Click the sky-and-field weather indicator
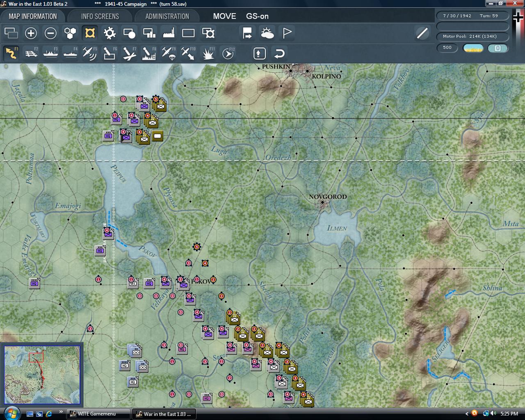The height and width of the screenshot is (420, 525). 473,48
